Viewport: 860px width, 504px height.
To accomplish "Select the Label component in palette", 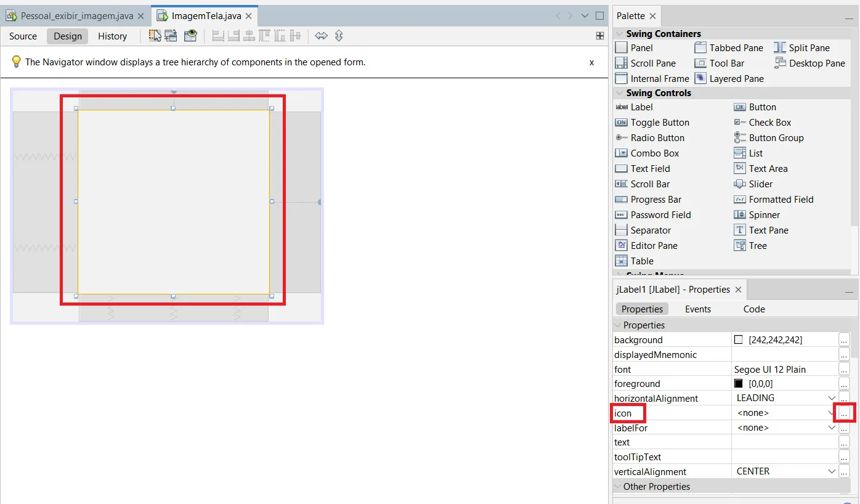I will (634, 107).
